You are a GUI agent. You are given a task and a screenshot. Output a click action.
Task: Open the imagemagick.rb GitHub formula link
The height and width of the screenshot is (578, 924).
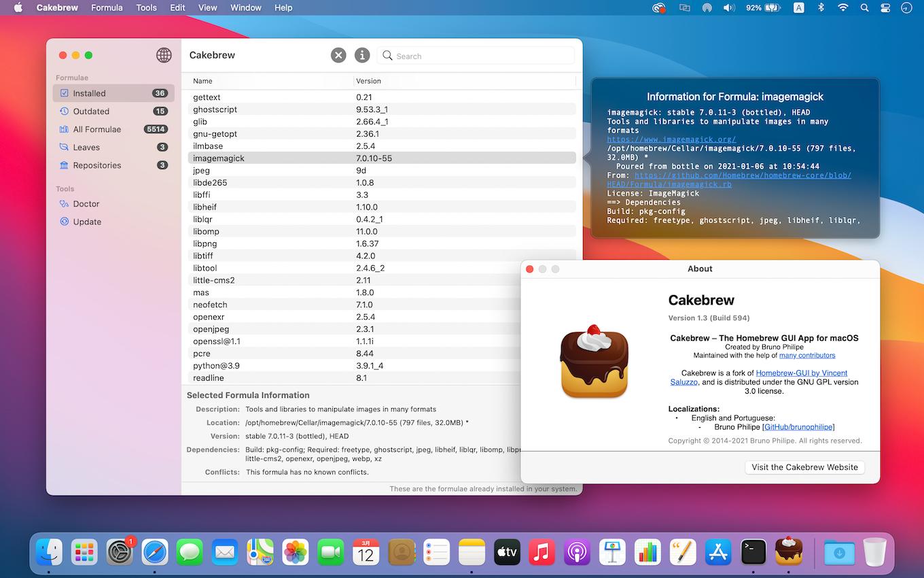(x=729, y=180)
